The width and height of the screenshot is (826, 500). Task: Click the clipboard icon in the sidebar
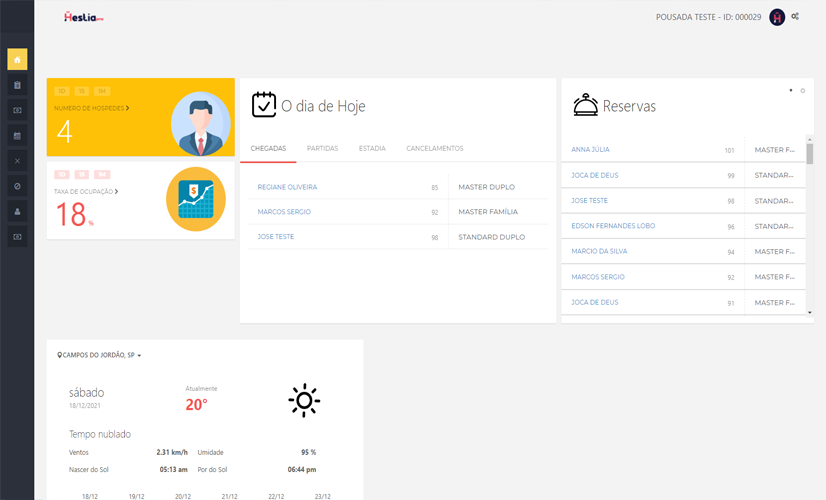[x=17, y=85]
